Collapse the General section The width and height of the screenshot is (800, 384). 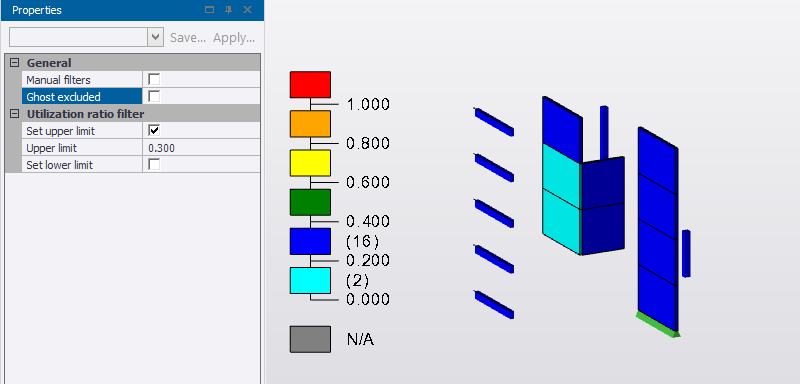tap(14, 63)
